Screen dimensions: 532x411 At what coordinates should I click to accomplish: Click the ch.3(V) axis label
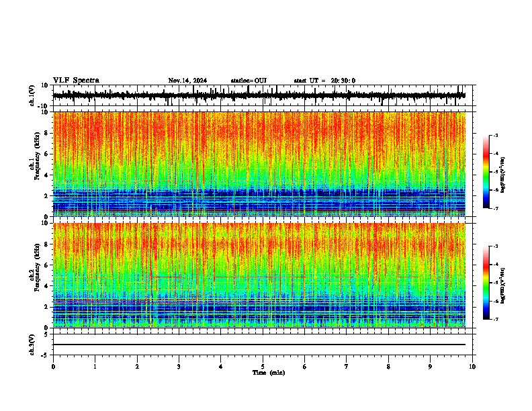click(x=32, y=345)
